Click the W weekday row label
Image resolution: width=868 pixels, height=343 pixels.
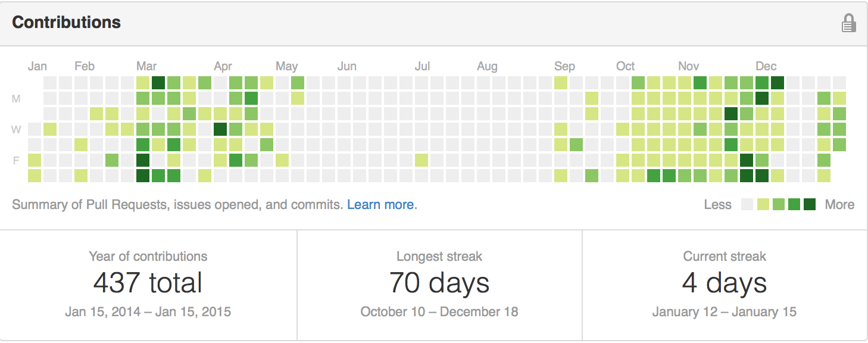[17, 129]
